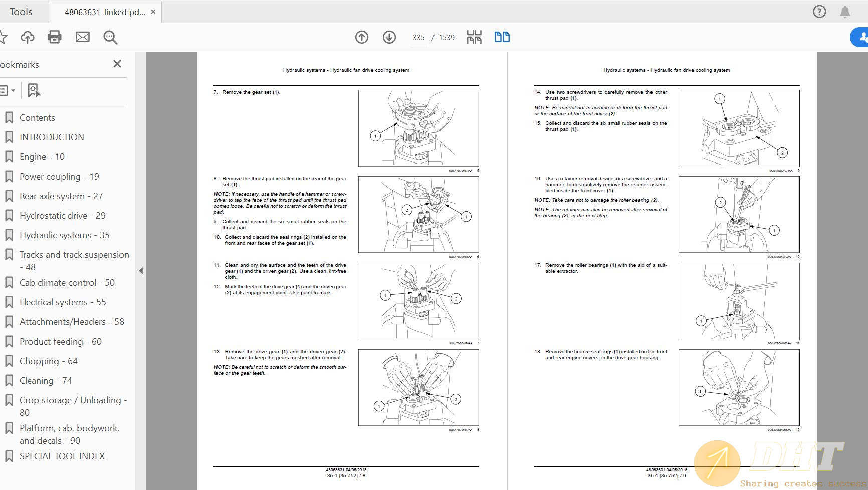Close the bookmarks panel

click(x=117, y=64)
